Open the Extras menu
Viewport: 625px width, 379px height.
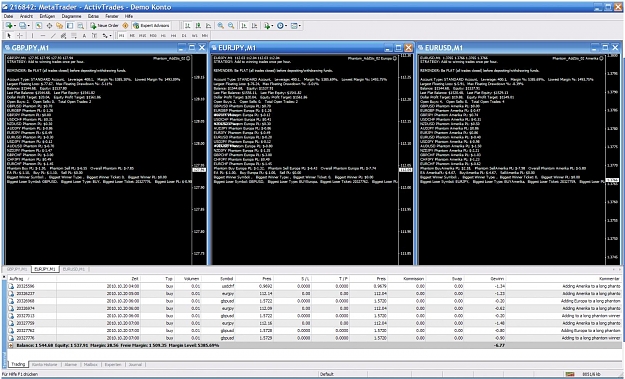[x=93, y=16]
